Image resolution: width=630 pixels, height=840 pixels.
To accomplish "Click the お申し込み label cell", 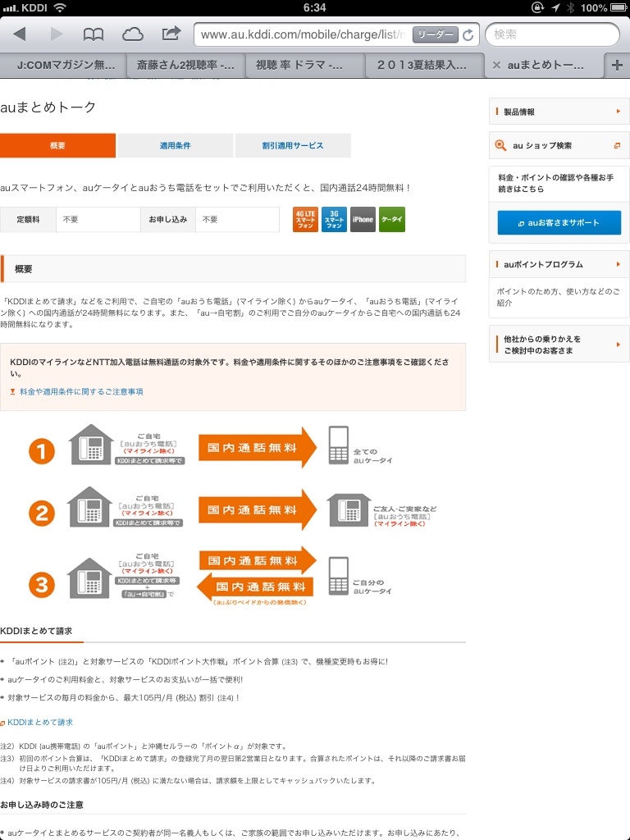I will pyautogui.click(x=168, y=220).
